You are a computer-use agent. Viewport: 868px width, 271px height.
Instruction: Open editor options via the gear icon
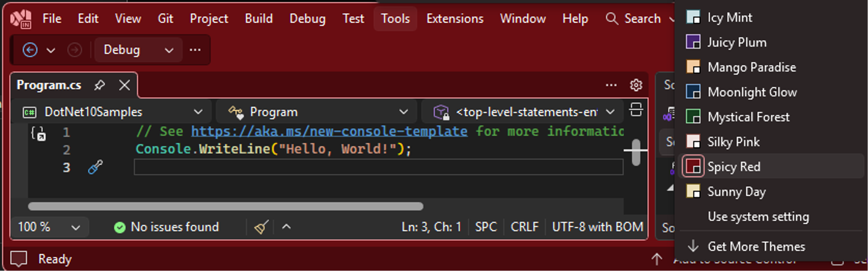pyautogui.click(x=636, y=85)
